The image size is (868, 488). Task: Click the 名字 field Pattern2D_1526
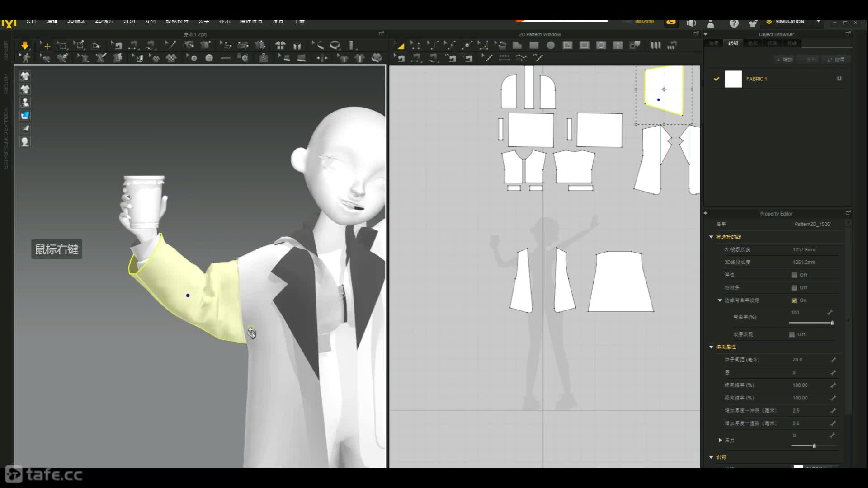tap(812, 224)
